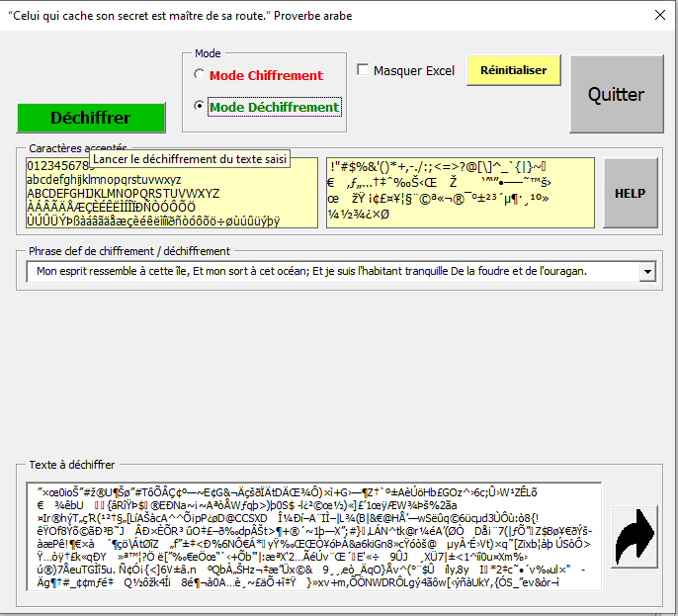Click the Phrase clef de chiffrement group label
The height and width of the screenshot is (616, 678).
pyautogui.click(x=128, y=251)
